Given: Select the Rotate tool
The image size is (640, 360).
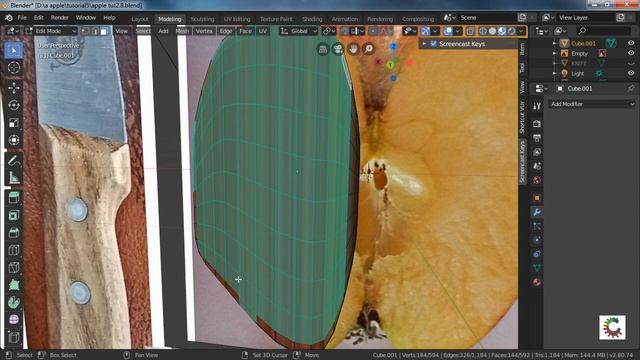Looking at the screenshot, I should [14, 105].
